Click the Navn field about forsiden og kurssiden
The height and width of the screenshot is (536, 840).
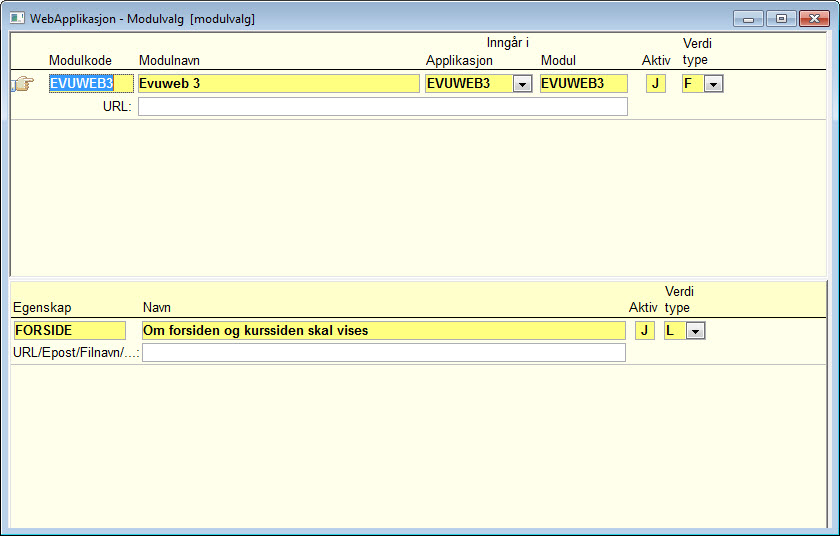pyautogui.click(x=384, y=330)
